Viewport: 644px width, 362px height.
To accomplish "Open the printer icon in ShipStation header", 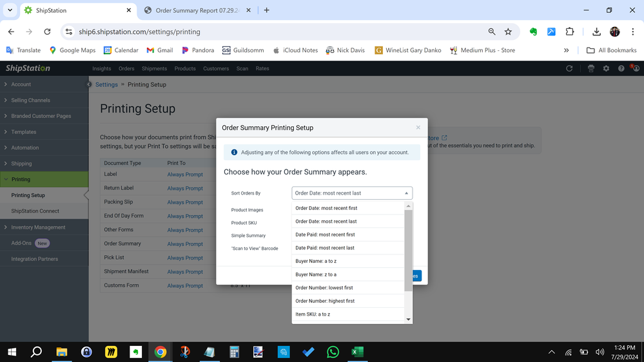I will coord(590,68).
